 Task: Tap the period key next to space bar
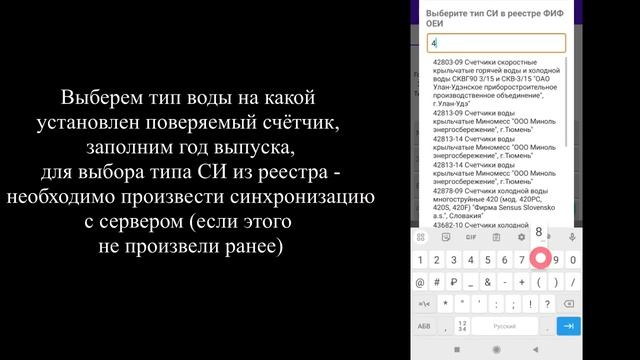[x=547, y=326]
